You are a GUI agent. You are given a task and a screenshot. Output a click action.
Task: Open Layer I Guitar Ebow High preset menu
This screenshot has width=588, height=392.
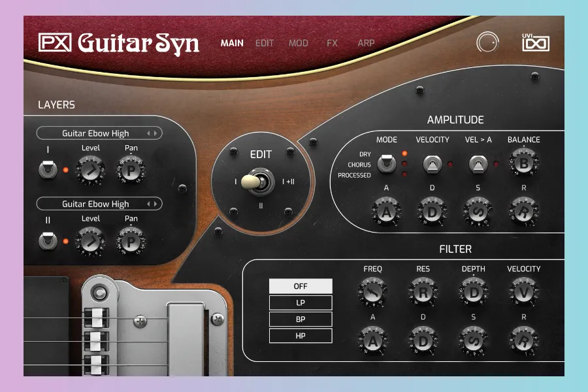click(95, 133)
